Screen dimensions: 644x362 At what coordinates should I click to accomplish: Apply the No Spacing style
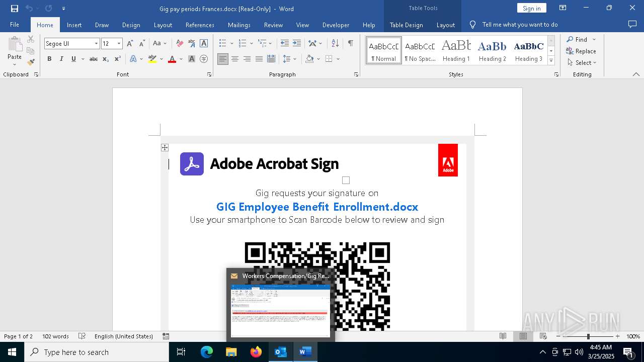click(420, 50)
